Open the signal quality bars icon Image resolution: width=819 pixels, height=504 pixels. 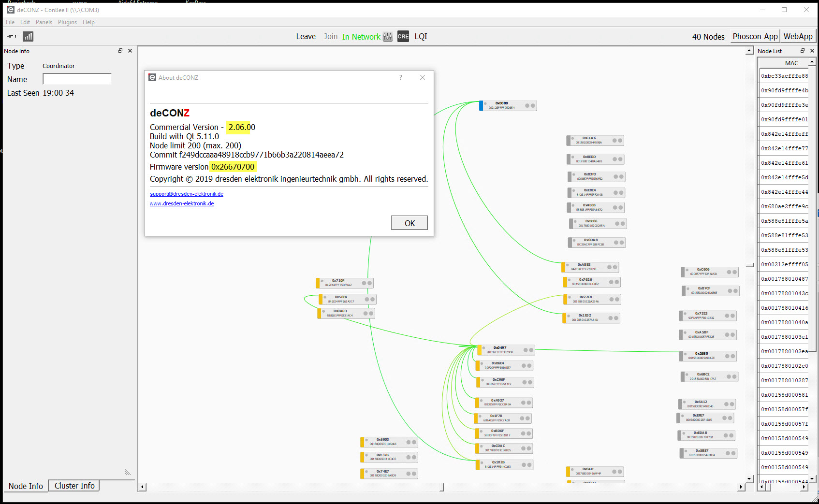click(28, 36)
